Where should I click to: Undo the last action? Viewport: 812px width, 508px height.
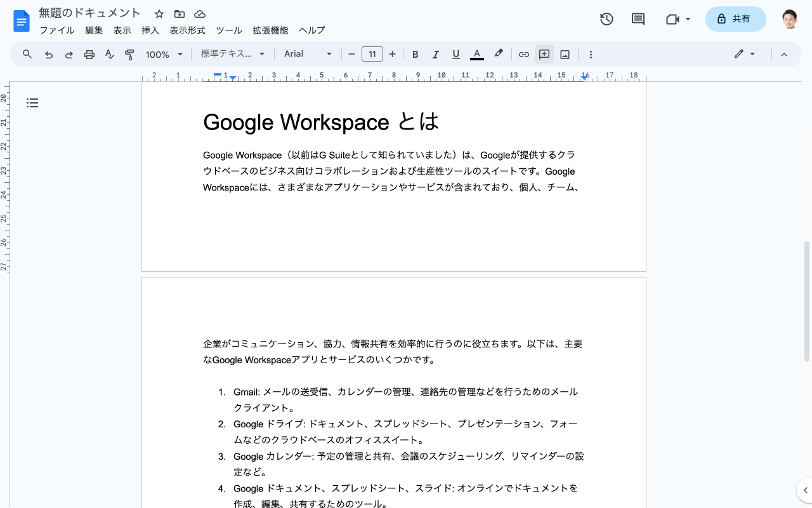(x=49, y=55)
